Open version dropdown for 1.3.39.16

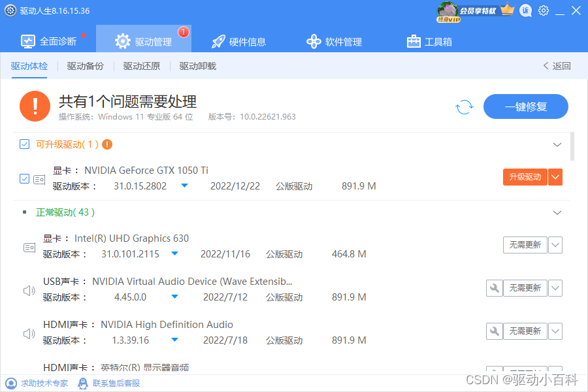click(174, 340)
